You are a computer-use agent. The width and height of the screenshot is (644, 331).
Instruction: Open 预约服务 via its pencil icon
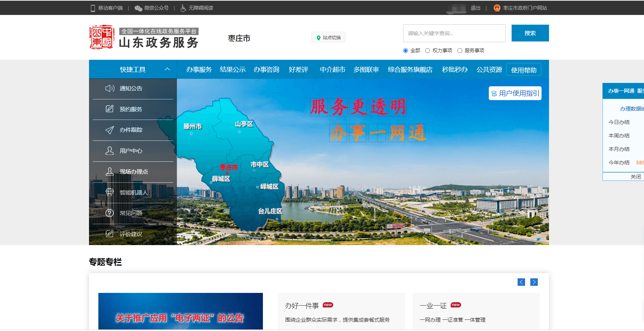[x=110, y=109]
